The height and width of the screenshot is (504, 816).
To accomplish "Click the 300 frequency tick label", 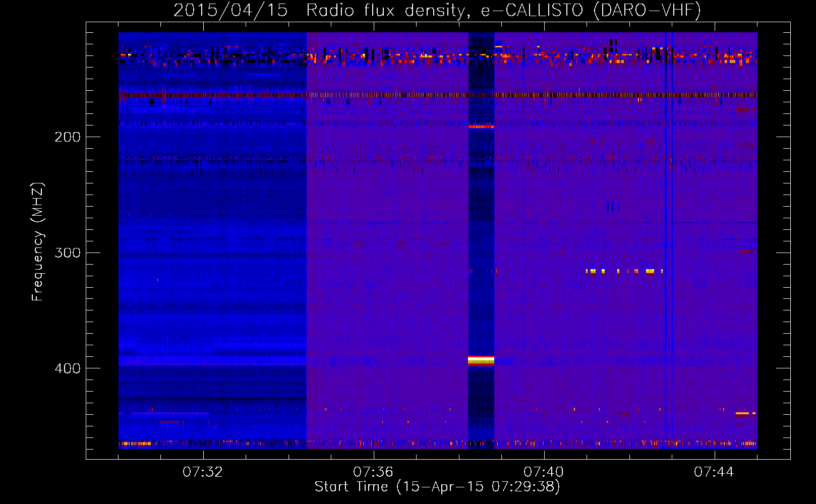I will click(x=68, y=253).
